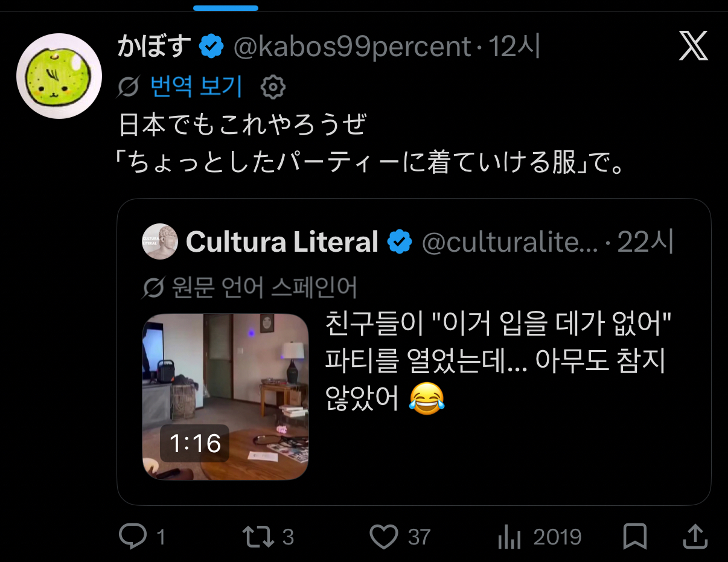Viewport: 728px width, 562px height.
Task: Click the 12시 post timestamp
Action: [514, 47]
